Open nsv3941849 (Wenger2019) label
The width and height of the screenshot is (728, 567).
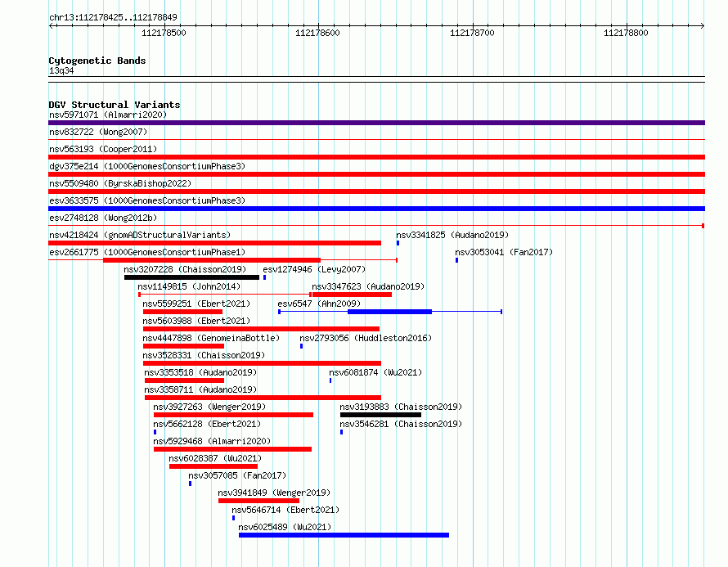[x=274, y=493]
